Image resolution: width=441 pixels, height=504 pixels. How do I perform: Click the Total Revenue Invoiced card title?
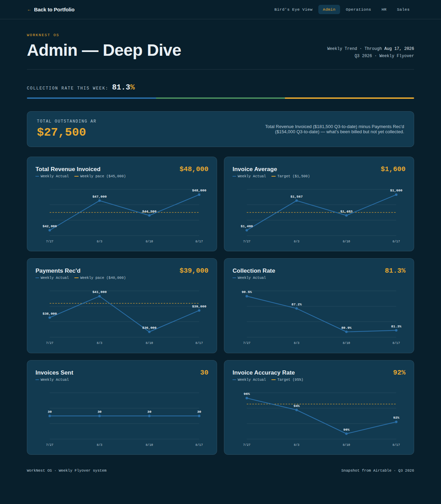(68, 169)
